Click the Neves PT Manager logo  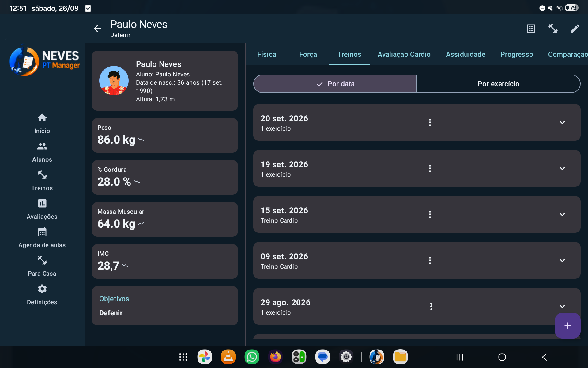pos(45,60)
